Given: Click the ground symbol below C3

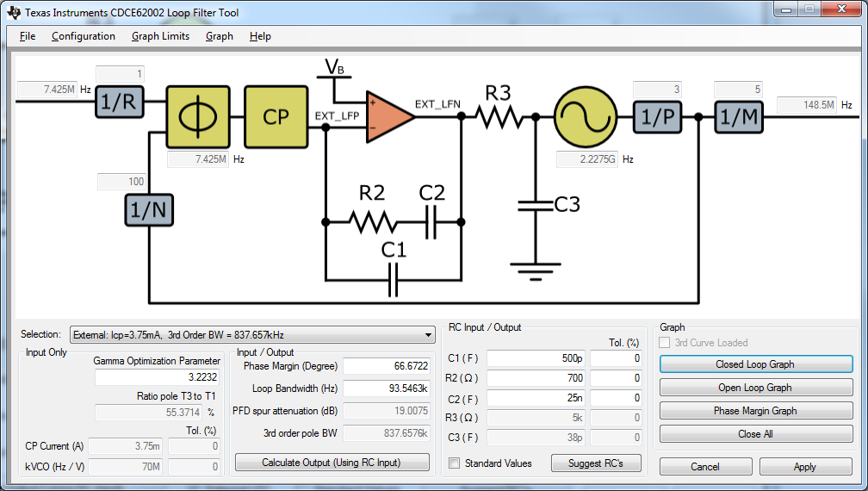Looking at the screenshot, I should (536, 271).
